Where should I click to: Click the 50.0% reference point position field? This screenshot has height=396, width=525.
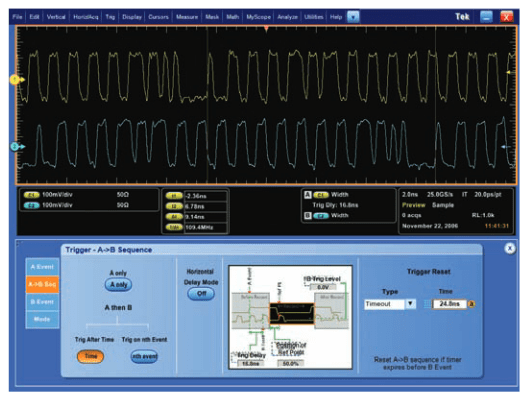click(291, 364)
